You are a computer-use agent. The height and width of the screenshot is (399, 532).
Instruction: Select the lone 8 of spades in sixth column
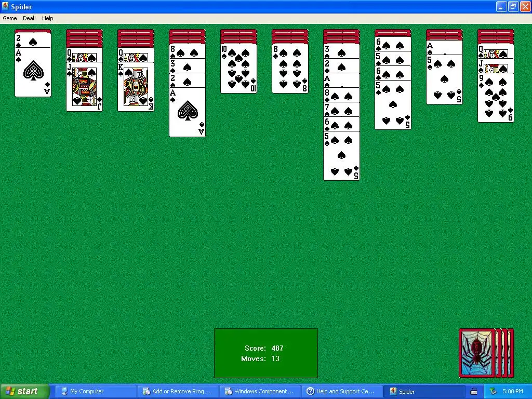(x=290, y=69)
